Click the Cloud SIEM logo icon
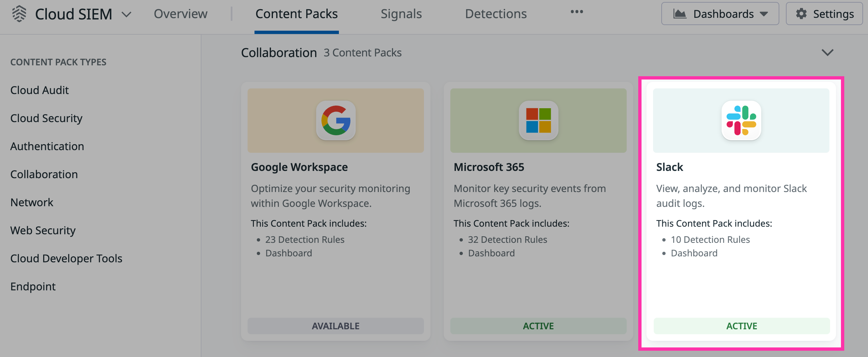The image size is (868, 357). tap(19, 14)
